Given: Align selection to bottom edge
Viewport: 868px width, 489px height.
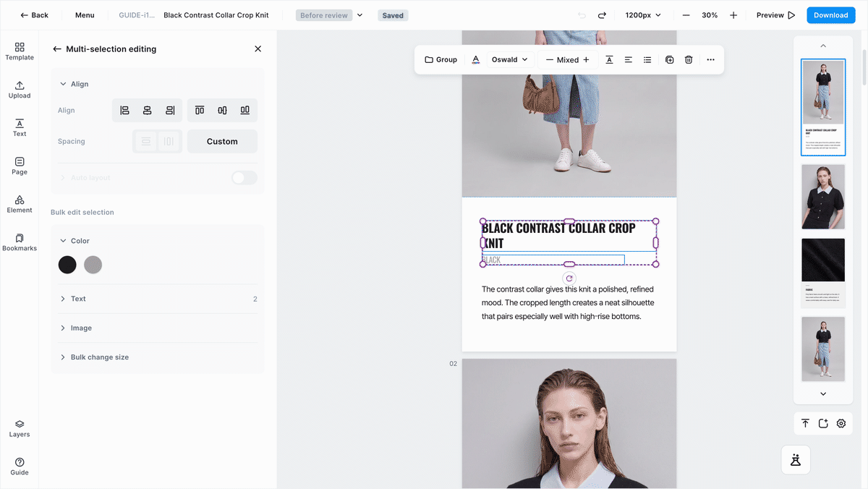Looking at the screenshot, I should [x=245, y=111].
